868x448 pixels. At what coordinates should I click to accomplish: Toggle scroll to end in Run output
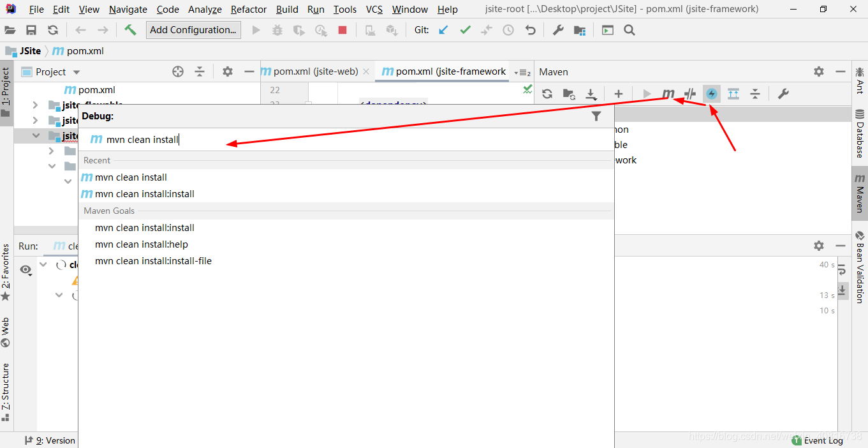(842, 290)
